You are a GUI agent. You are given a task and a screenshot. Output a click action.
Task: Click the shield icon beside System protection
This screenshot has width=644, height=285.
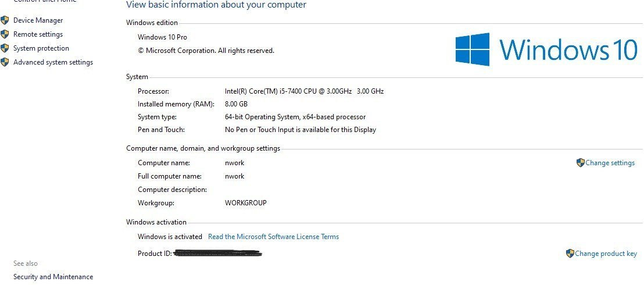click(x=5, y=48)
